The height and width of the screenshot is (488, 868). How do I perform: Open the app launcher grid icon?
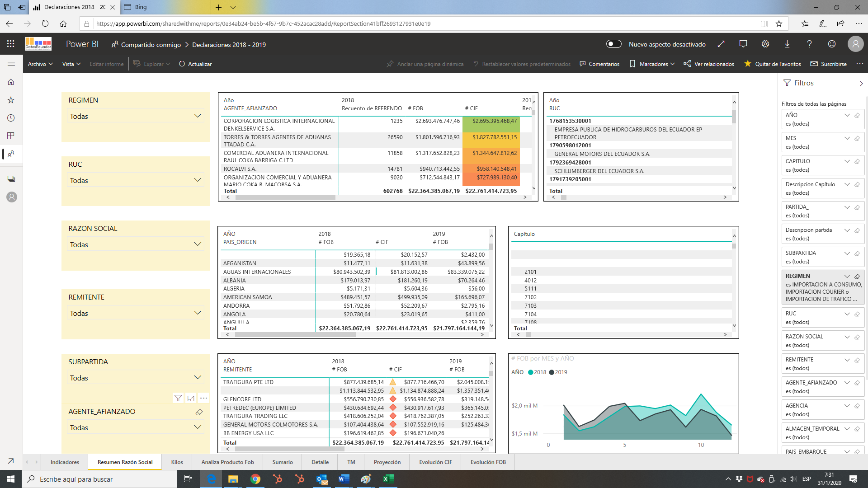point(11,44)
